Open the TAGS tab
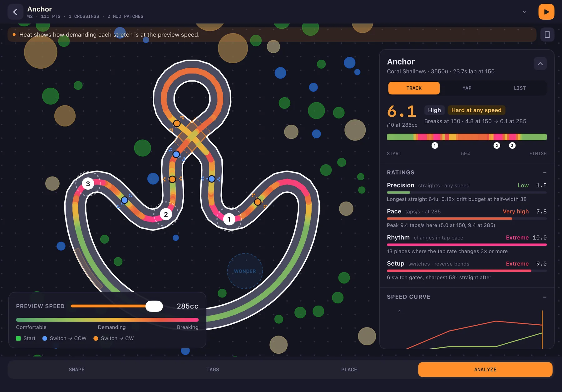The width and height of the screenshot is (562, 392). (213, 370)
